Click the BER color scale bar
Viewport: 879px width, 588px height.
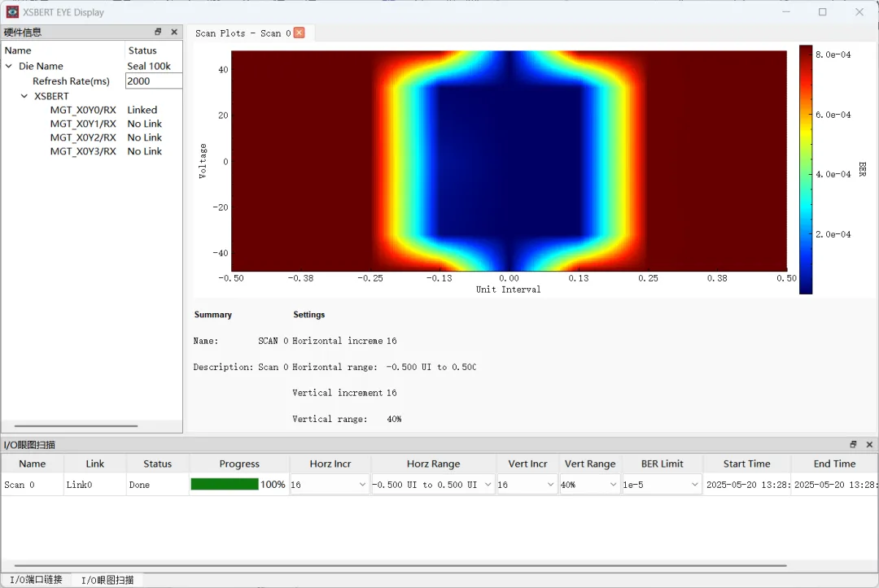coord(806,170)
